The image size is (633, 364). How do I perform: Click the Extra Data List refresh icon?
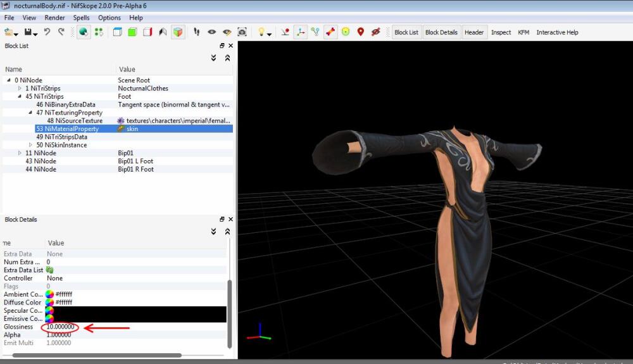pyautogui.click(x=49, y=270)
